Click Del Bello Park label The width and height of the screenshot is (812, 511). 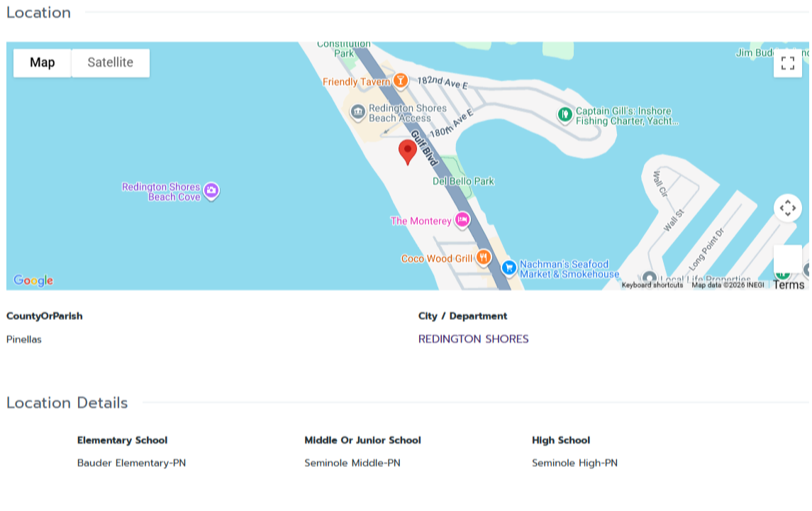point(463,182)
